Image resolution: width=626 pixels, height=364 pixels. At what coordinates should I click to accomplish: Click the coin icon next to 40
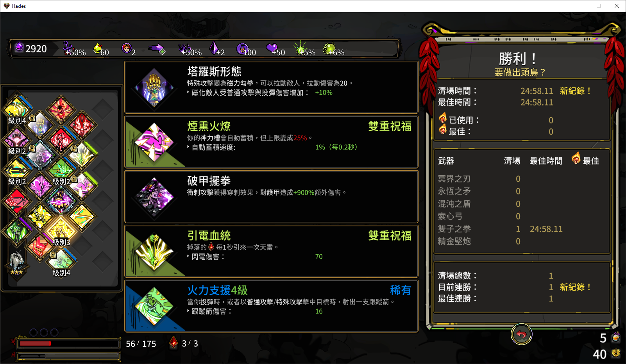click(616, 353)
